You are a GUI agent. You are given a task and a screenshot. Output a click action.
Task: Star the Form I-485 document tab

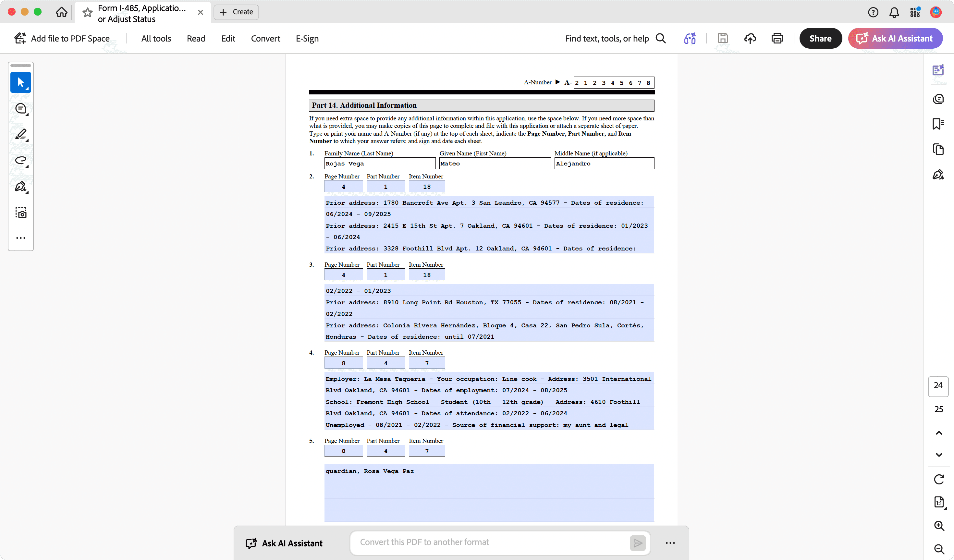88,13
